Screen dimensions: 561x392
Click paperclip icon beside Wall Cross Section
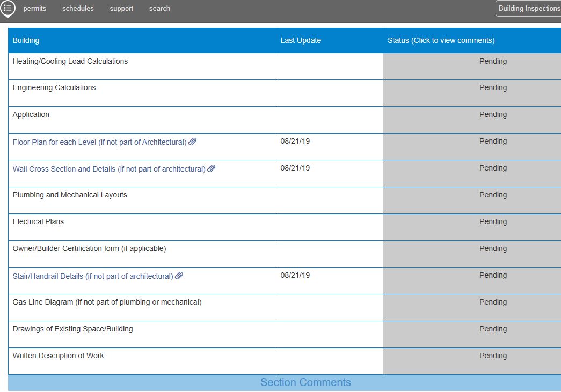click(x=212, y=168)
